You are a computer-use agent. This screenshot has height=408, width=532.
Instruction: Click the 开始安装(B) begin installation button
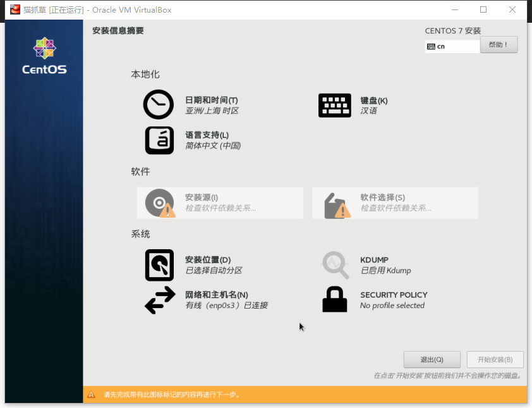(x=495, y=359)
